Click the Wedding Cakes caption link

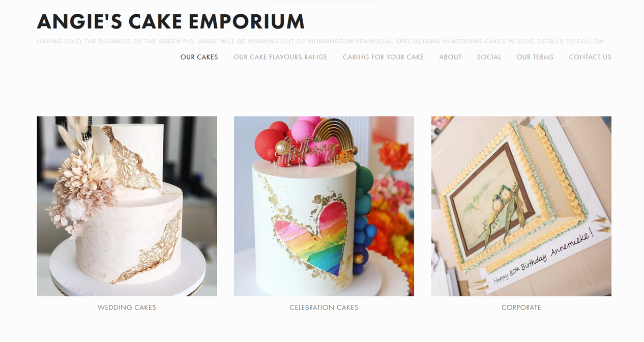point(127,307)
